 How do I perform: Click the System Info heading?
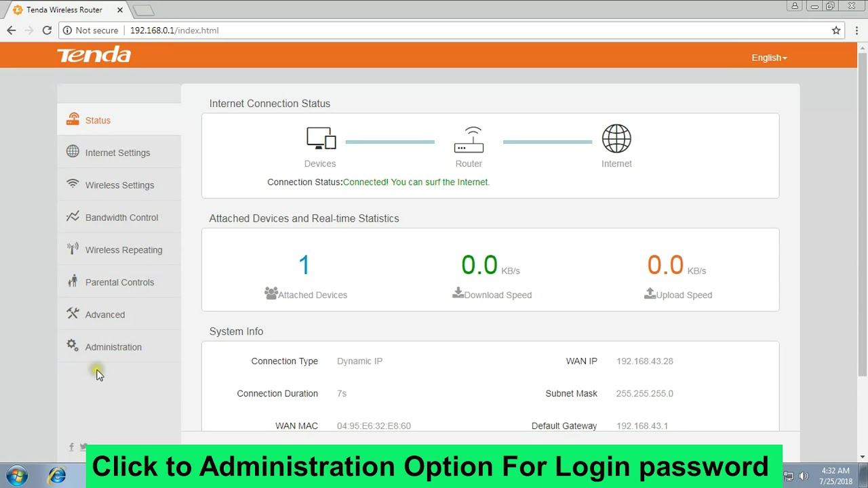(236, 331)
